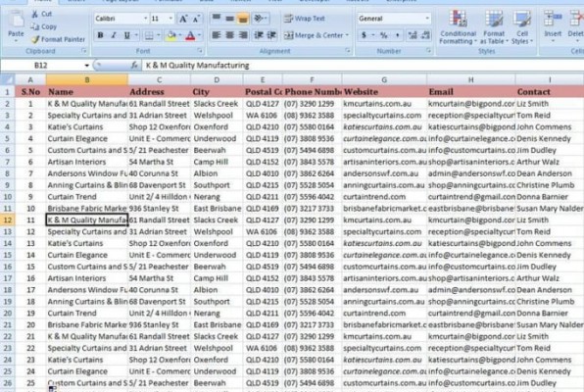Open Font dialog launcher
Image resolution: width=584 pixels, height=392 pixels.
(200, 51)
